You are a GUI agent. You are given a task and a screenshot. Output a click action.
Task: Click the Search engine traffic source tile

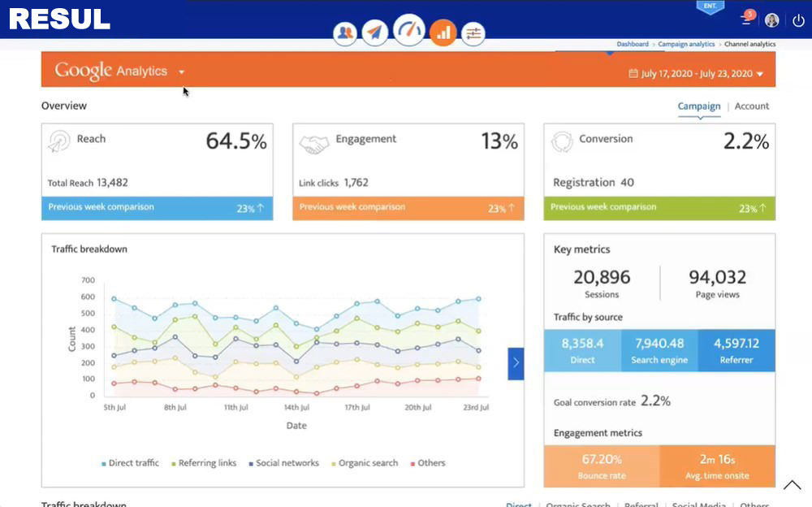coord(659,350)
